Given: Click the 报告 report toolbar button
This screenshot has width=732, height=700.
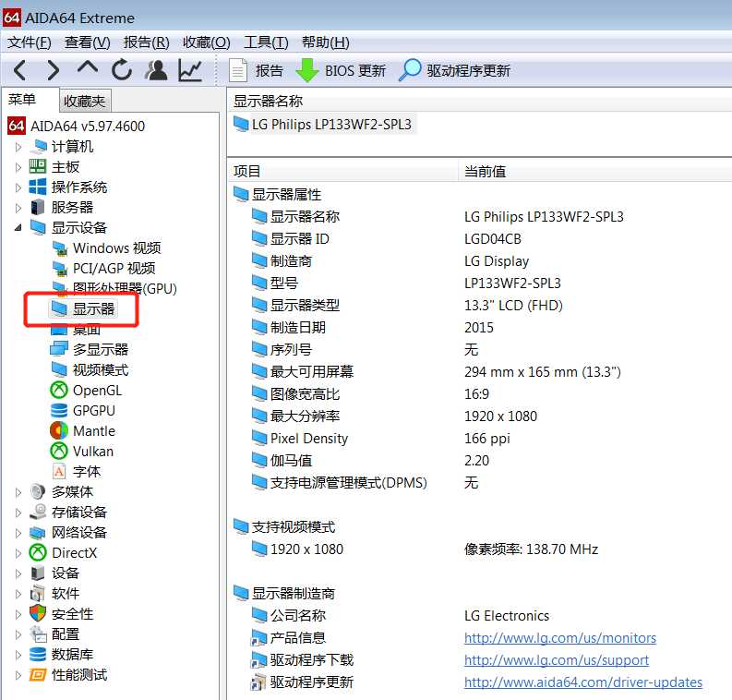Looking at the screenshot, I should (257, 70).
